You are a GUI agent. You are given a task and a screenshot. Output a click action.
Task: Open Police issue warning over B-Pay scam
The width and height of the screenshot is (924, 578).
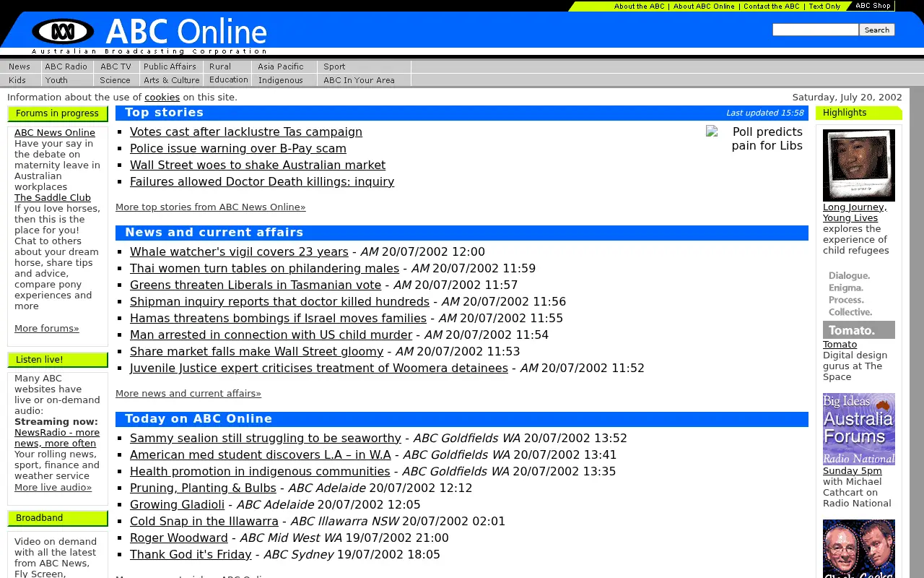(238, 148)
